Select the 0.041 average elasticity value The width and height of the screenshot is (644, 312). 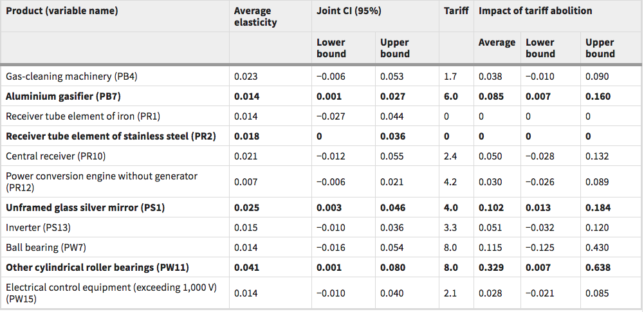tap(246, 267)
